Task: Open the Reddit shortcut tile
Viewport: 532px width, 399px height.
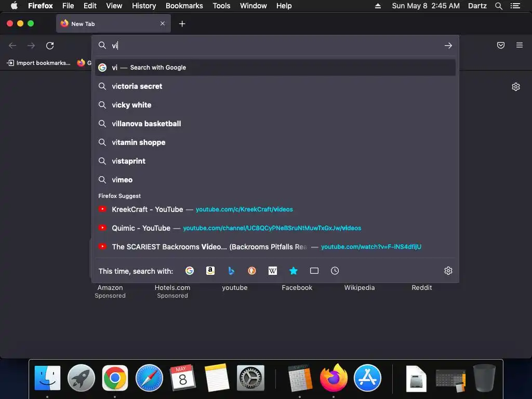Action: [x=422, y=288]
